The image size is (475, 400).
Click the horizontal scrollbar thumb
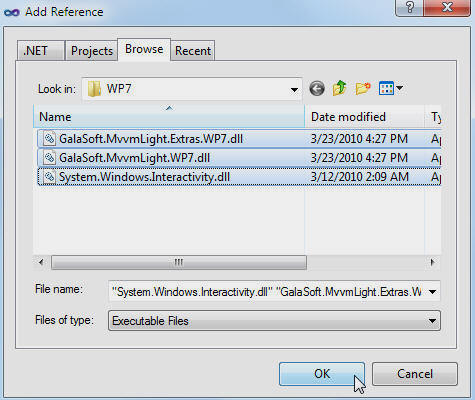tap(179, 262)
